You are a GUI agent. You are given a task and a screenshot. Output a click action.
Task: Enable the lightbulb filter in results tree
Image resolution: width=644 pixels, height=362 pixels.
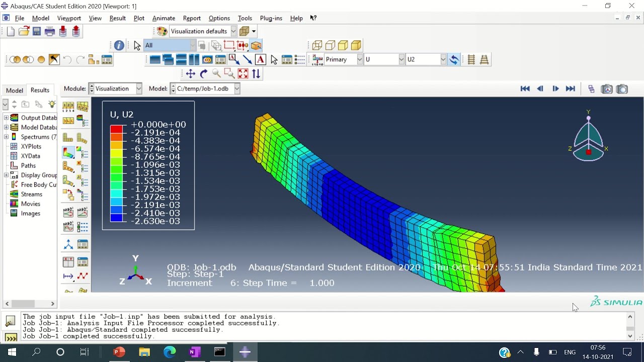coord(52,104)
